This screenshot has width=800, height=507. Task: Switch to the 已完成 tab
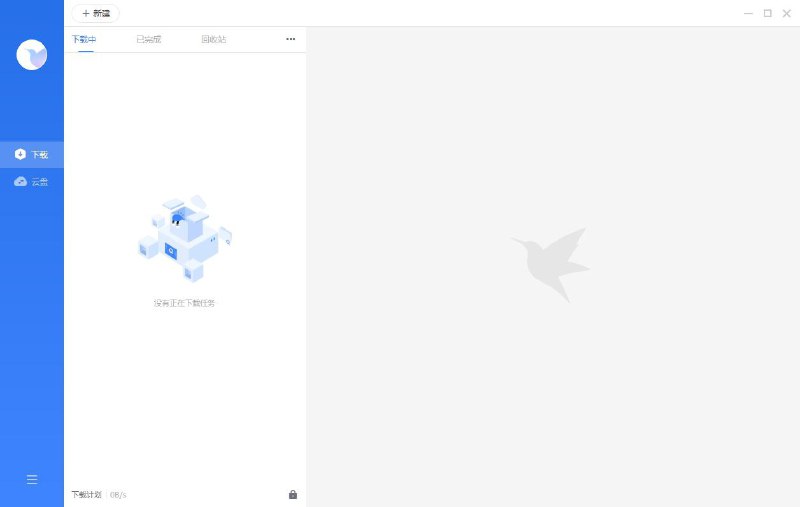(x=148, y=39)
